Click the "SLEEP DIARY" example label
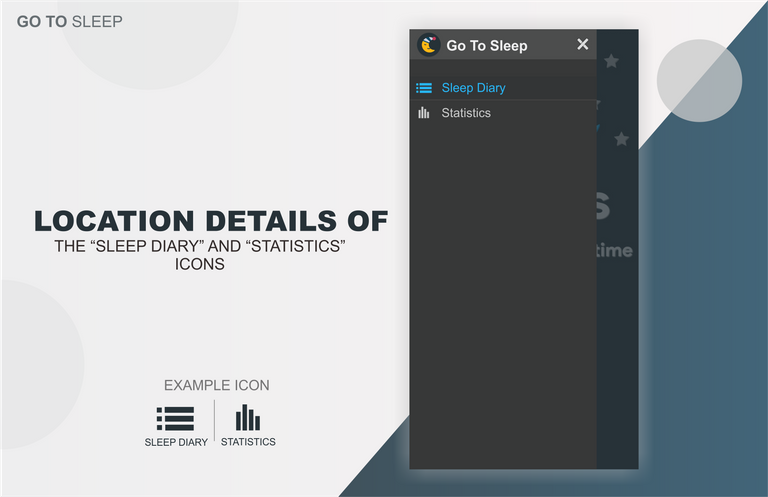Image resolution: width=768 pixels, height=497 pixels. 176,442
